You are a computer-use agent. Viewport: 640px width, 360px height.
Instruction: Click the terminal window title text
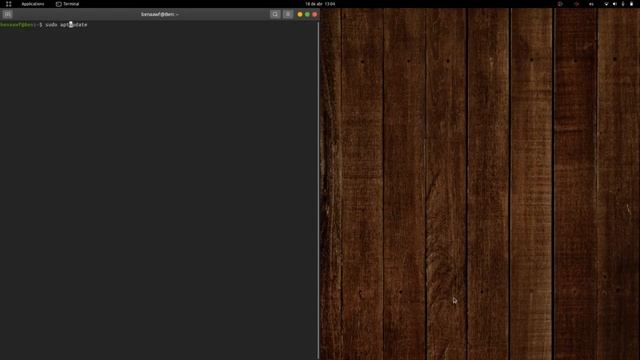tap(160, 14)
